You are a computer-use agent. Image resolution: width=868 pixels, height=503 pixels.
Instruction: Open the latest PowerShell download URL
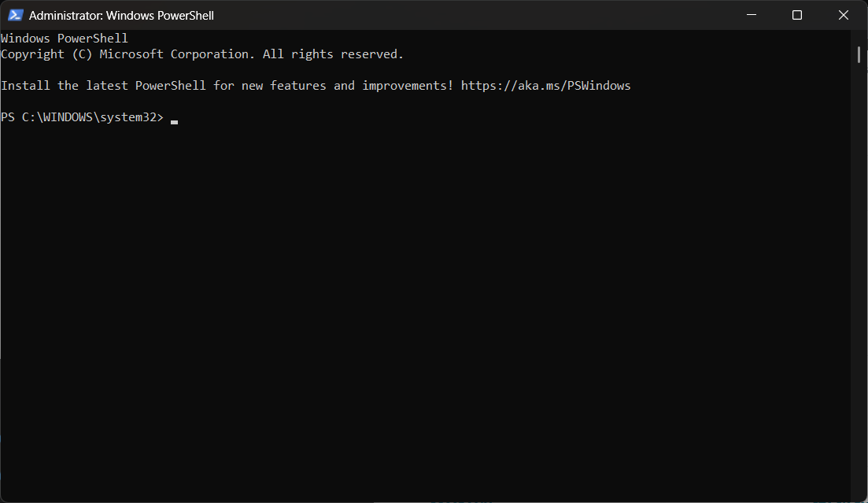pos(546,85)
